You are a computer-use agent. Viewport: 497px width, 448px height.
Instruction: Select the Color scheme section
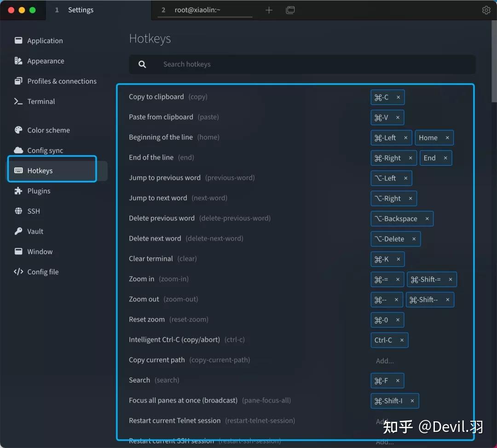(x=47, y=130)
